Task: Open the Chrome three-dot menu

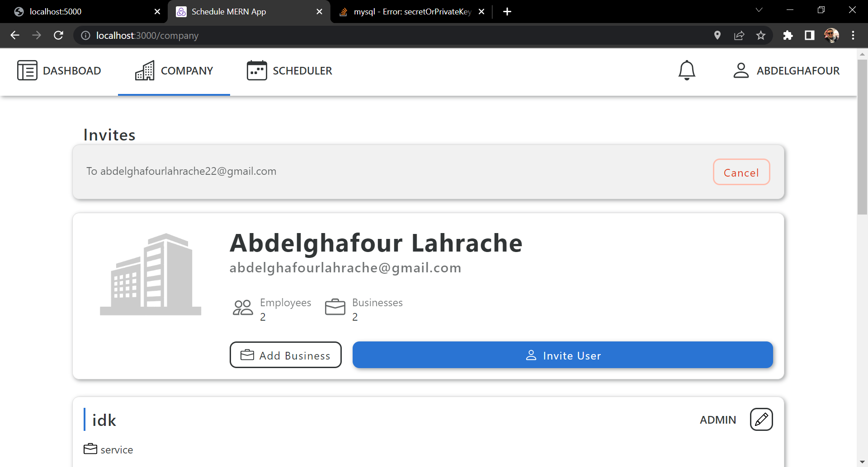Action: coord(853,35)
